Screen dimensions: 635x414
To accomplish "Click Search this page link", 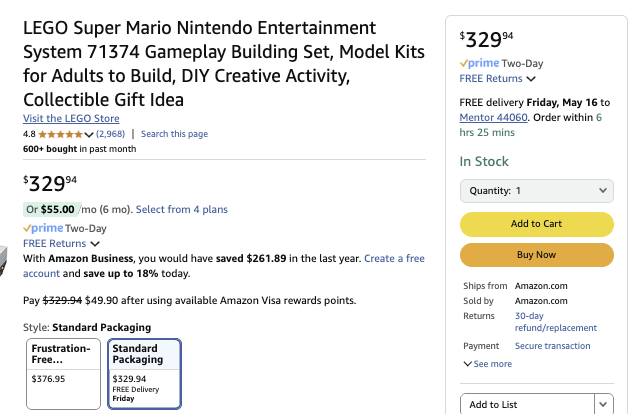I will tap(174, 134).
